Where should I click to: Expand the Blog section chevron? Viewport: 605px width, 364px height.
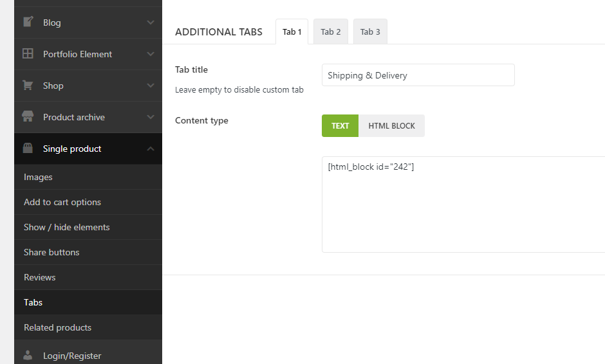pos(151,23)
